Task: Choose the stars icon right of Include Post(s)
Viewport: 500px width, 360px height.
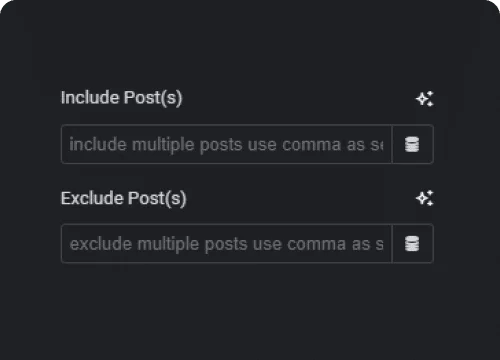Action: coord(425,99)
